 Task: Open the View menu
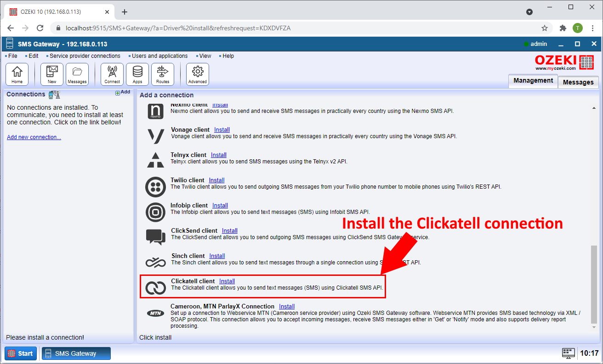click(205, 56)
